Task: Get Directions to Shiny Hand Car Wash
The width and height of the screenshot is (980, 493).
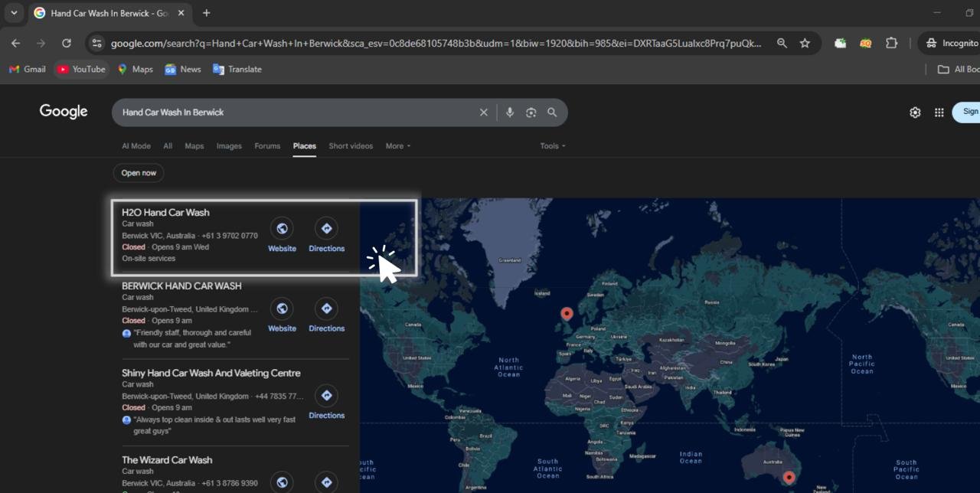Action: (326, 396)
